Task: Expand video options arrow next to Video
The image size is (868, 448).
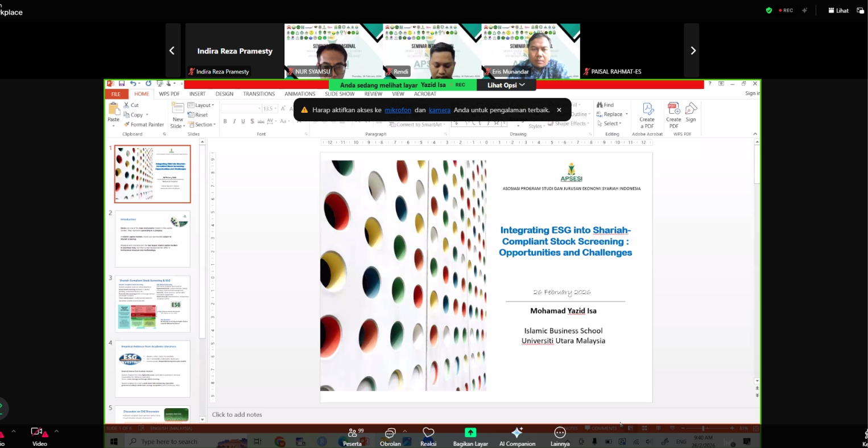Action: click(x=56, y=431)
